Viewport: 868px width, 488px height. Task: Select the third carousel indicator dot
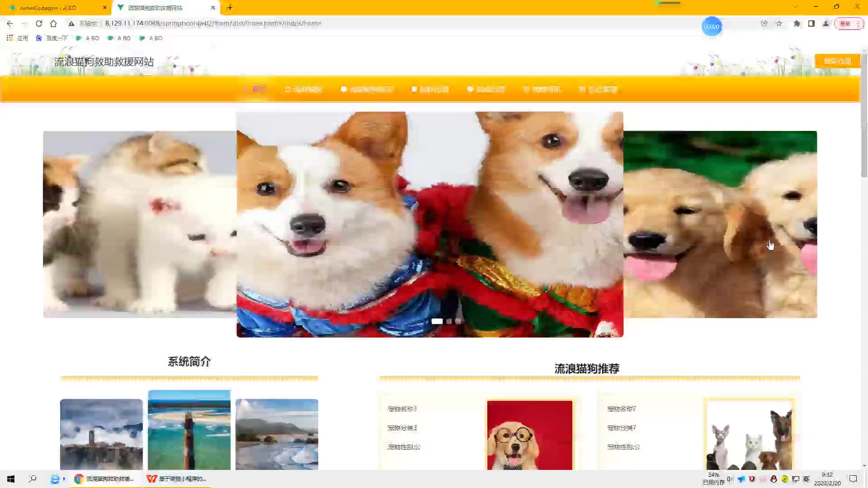tap(458, 321)
